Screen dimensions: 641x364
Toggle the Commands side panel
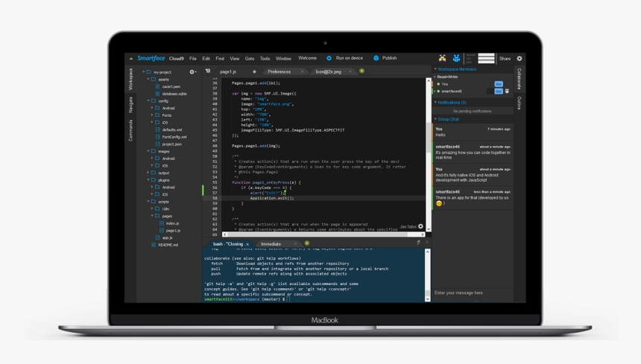click(130, 130)
